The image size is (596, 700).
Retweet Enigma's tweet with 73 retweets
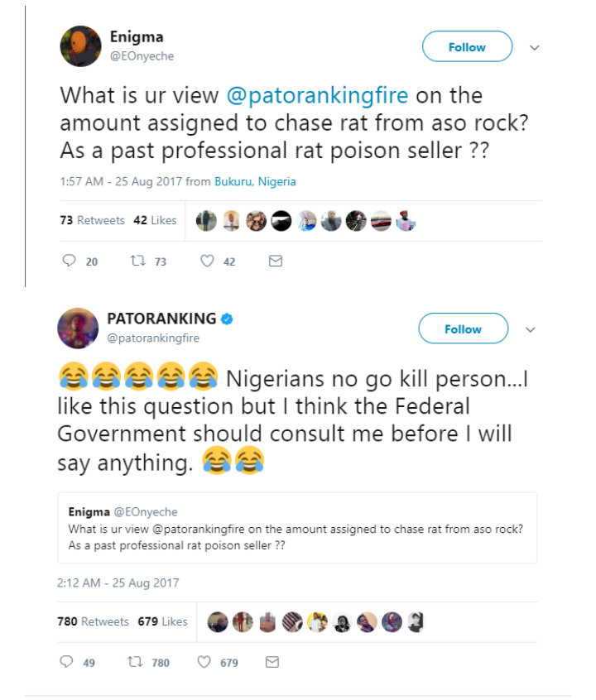tap(138, 261)
